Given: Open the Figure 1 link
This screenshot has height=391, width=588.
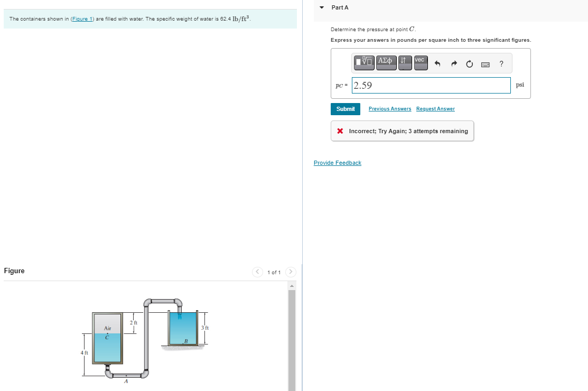Looking at the screenshot, I should click(x=82, y=18).
